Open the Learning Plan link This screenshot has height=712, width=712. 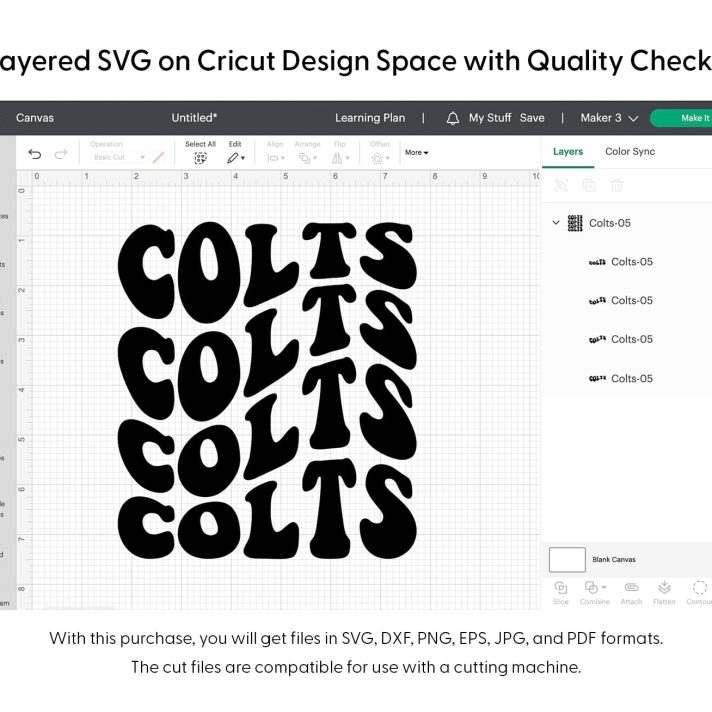tap(370, 118)
